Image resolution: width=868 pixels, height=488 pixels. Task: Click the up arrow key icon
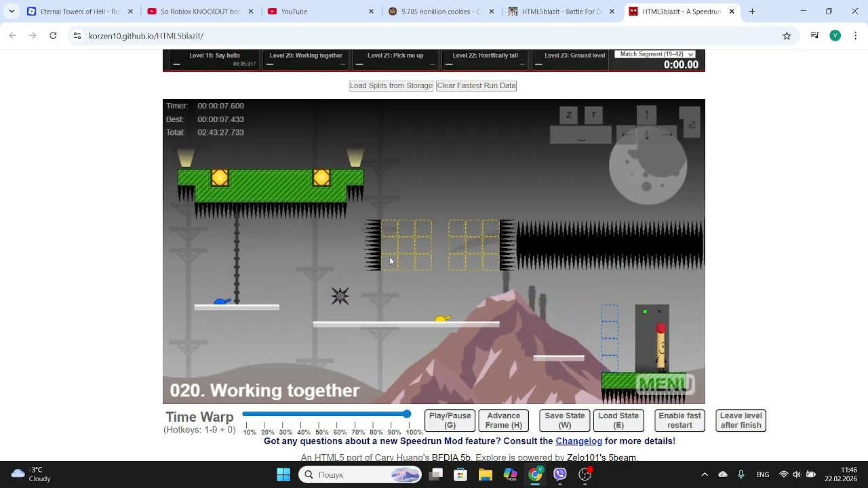[647, 115]
